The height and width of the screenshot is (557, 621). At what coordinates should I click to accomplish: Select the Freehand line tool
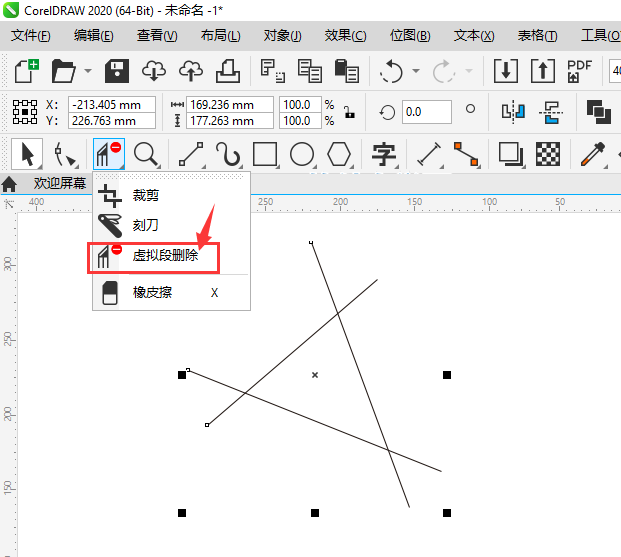[191, 155]
